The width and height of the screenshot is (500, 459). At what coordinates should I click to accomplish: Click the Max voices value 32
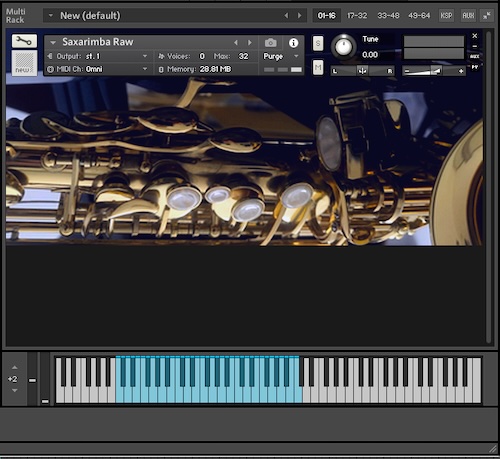coord(243,56)
